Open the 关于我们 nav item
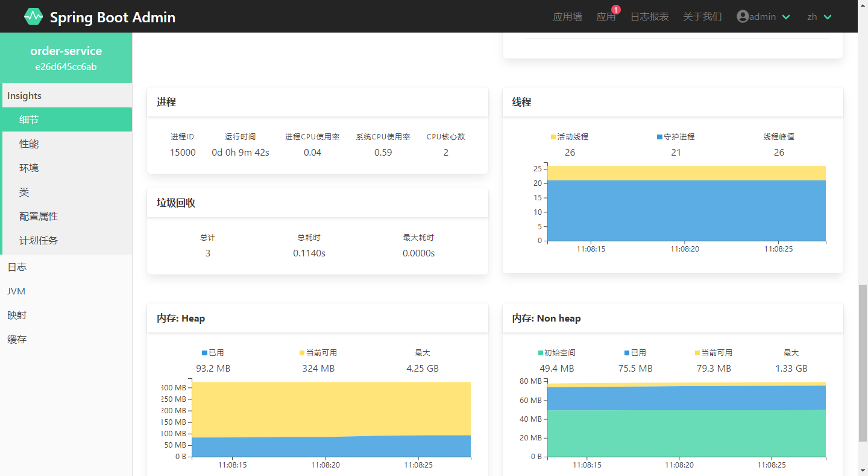 pyautogui.click(x=702, y=17)
